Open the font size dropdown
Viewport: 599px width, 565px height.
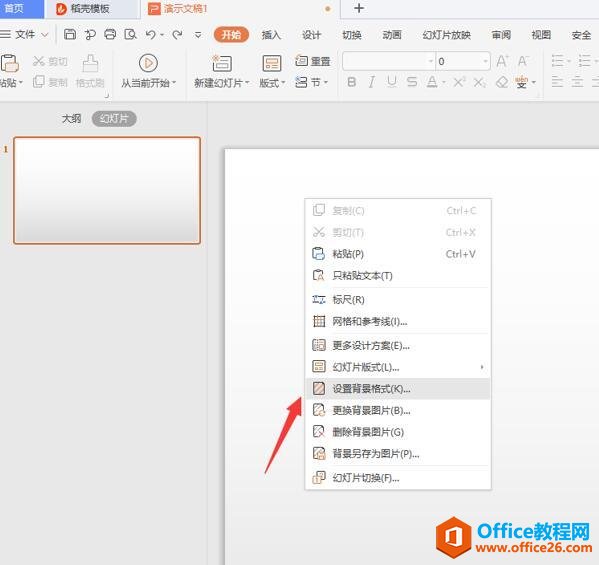(485, 61)
